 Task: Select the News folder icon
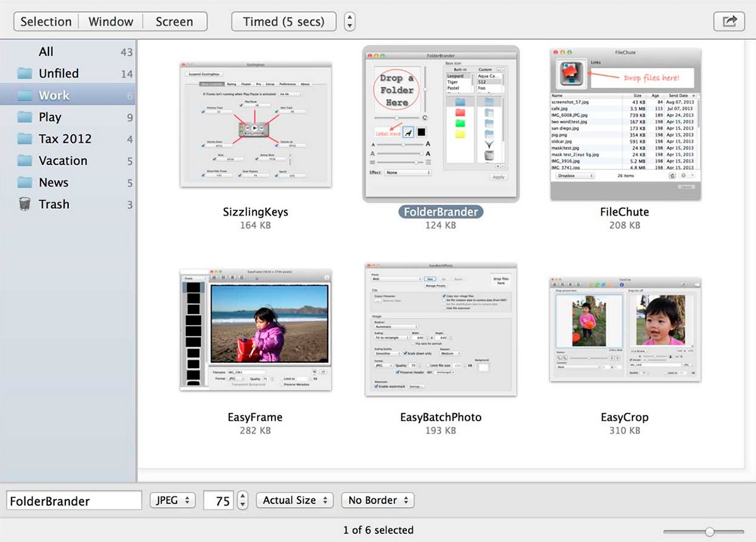(x=25, y=183)
